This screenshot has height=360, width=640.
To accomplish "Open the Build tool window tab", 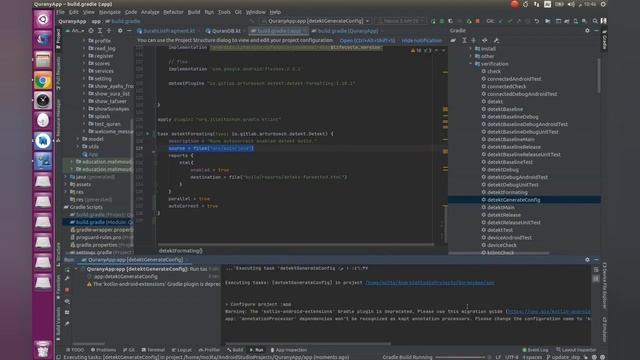I will (235, 350).
